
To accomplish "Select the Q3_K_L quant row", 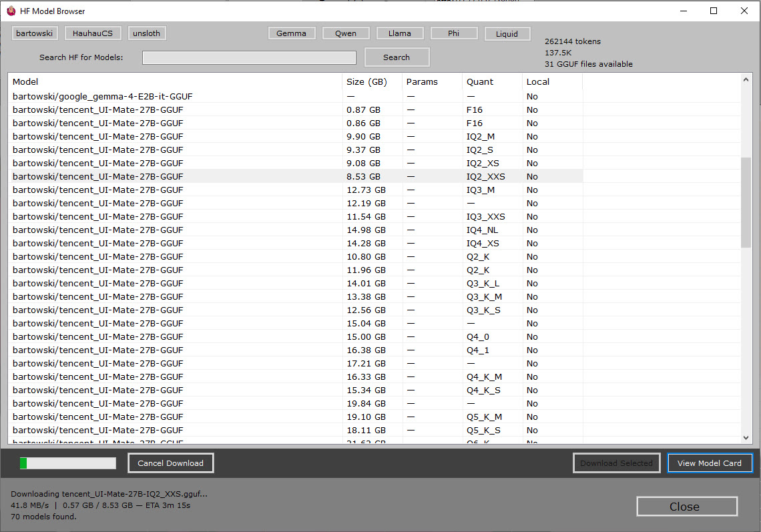I will click(296, 283).
